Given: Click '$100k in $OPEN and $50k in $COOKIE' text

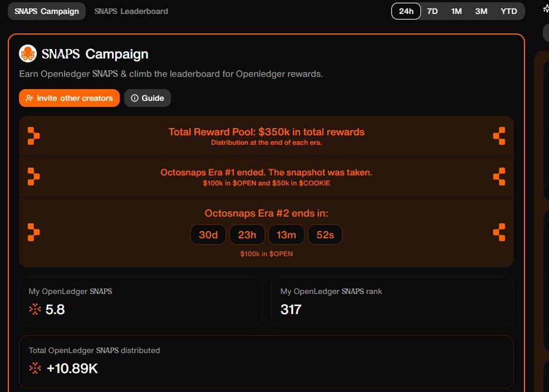Looking at the screenshot, I should pyautogui.click(x=267, y=183).
